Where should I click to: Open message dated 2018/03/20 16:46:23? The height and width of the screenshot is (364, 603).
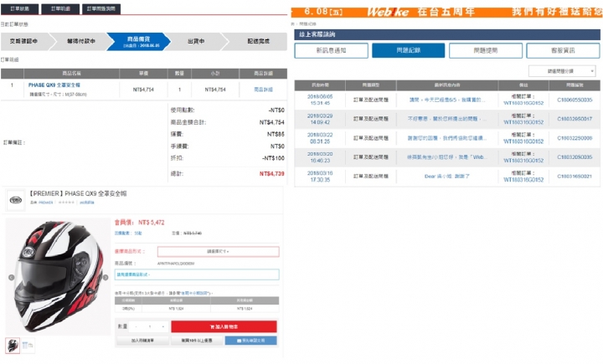point(320,157)
